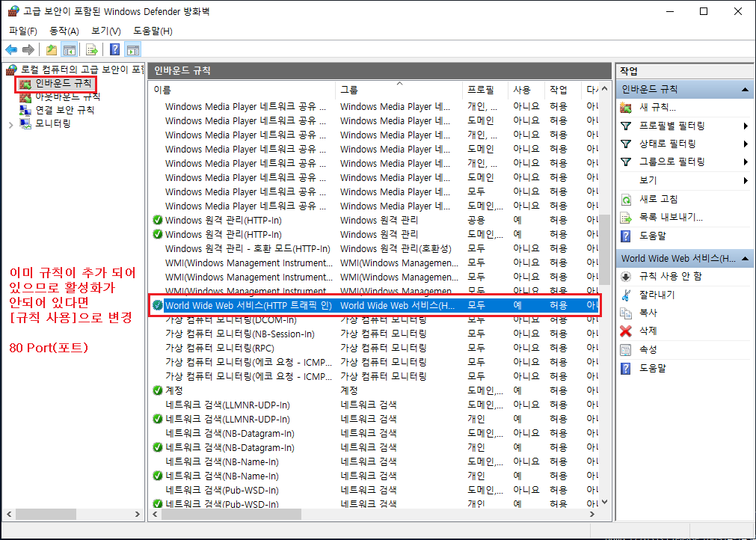Toggle the show/hide action pane toolbar icon
The height and width of the screenshot is (540, 756).
coord(132,49)
